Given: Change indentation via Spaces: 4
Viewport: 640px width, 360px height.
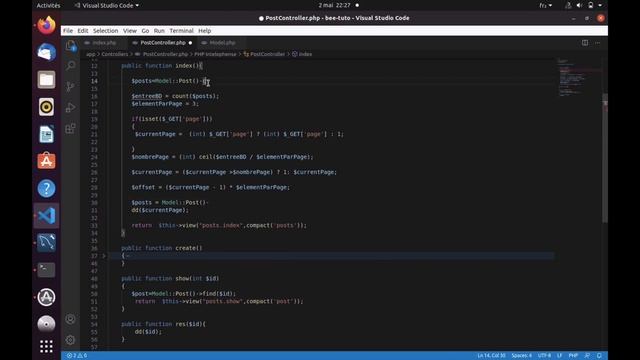Looking at the screenshot, I should coord(522,356).
